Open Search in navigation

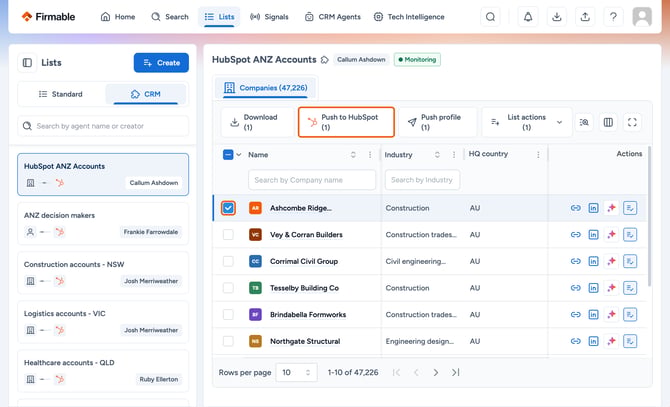170,17
